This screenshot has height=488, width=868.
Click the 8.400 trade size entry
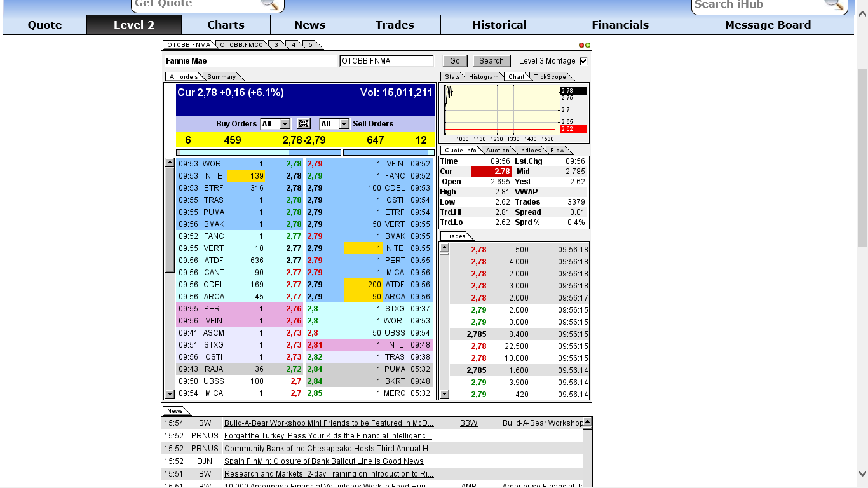519,334
